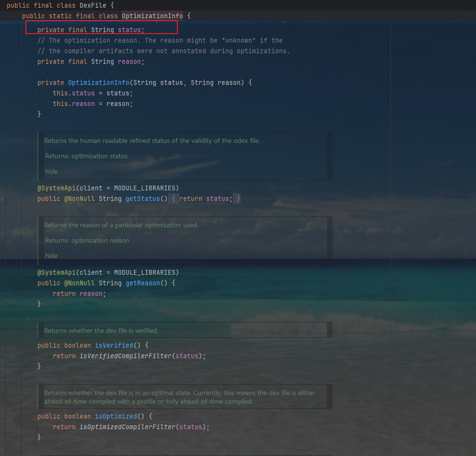476x456 pixels.
Task: Click the isVerifiedCompilerFilter method call
Action: tap(129, 356)
